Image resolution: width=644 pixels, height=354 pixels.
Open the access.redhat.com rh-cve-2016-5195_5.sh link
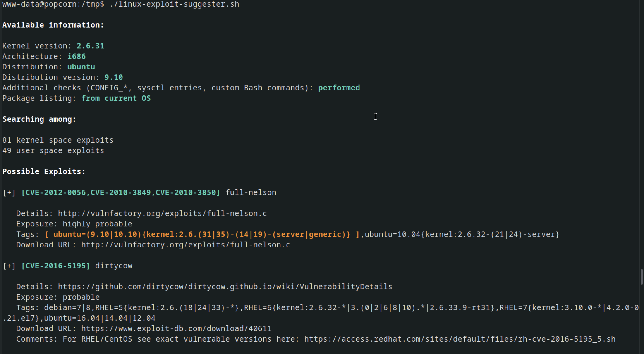(x=460, y=339)
